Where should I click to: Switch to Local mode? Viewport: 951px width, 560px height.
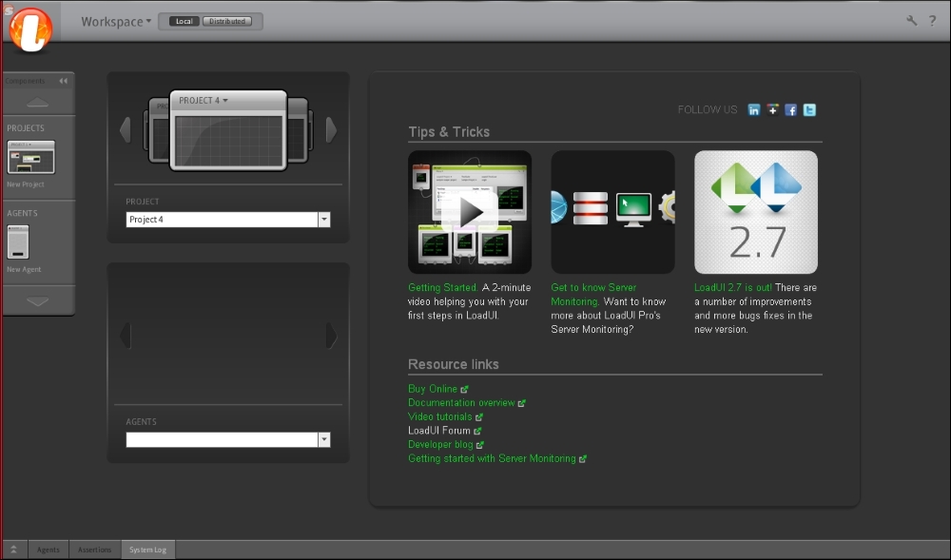184,21
